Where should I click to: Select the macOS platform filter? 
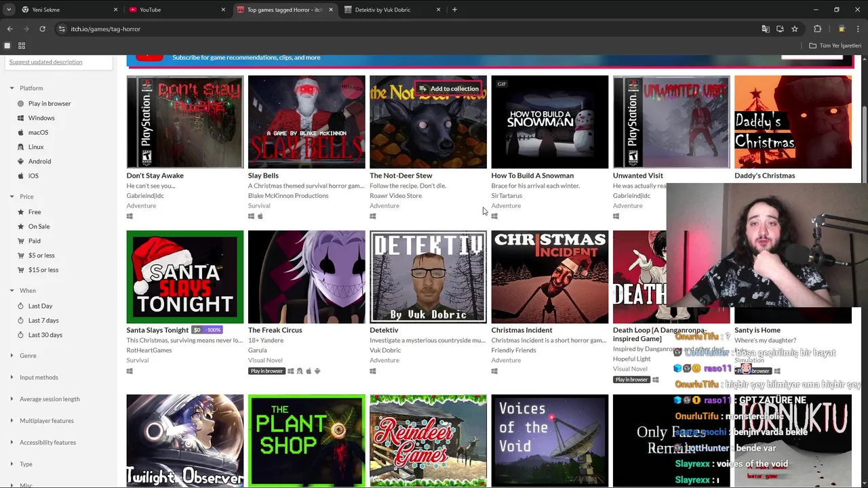[x=38, y=133]
